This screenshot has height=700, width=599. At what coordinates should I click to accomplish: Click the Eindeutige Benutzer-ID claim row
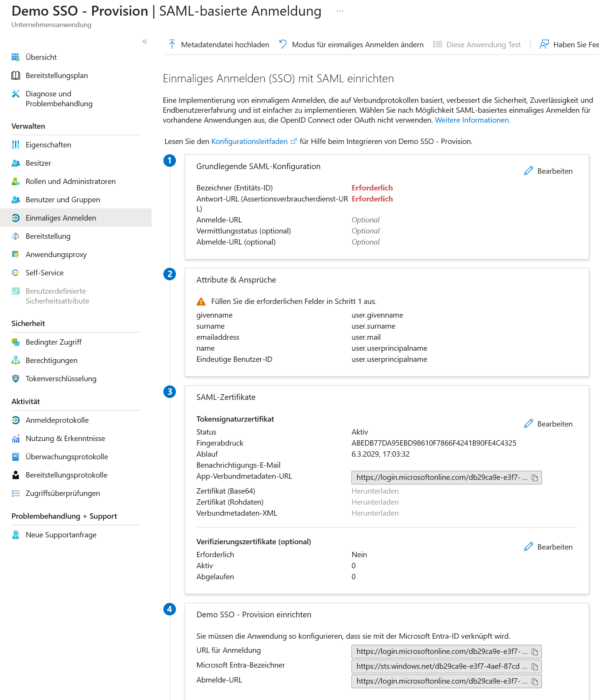312,359
